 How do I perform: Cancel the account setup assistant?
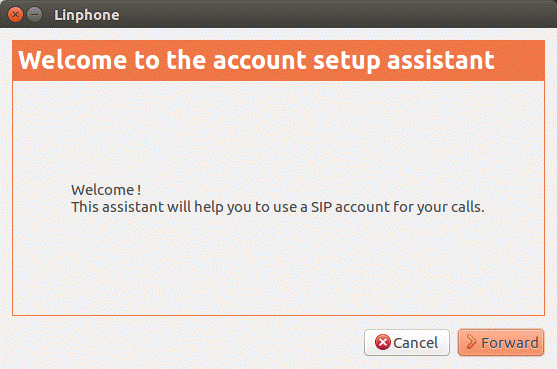point(407,342)
